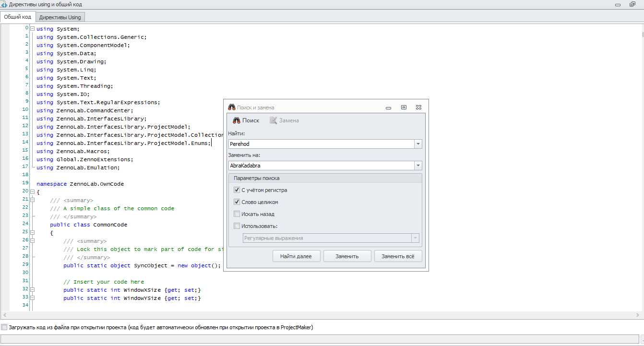This screenshot has height=346, width=644.
Task: Enable the Искать назад checkbox
Action: [237, 214]
